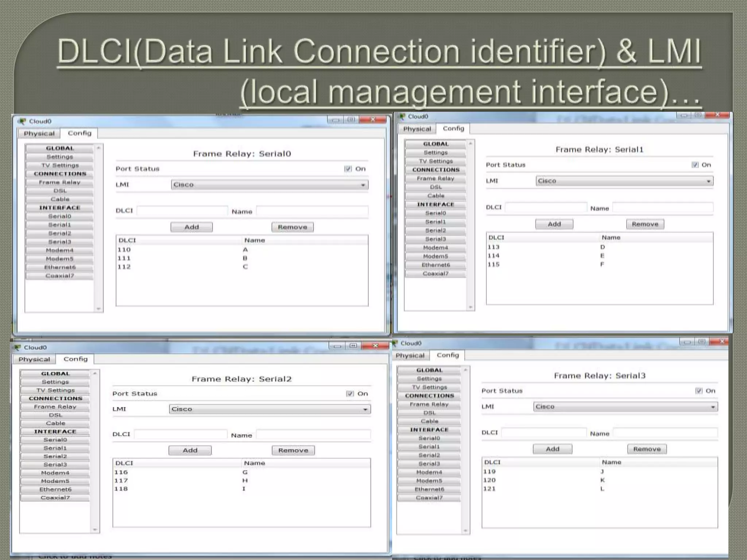
Task: Disable Port Status On for Serial2
Action: [x=350, y=394]
